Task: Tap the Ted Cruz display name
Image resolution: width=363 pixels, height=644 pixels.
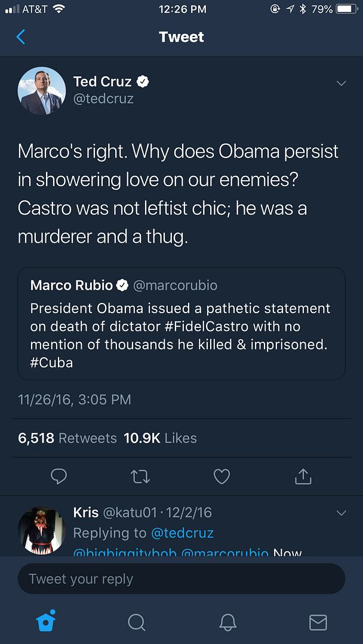Action: 102,82
